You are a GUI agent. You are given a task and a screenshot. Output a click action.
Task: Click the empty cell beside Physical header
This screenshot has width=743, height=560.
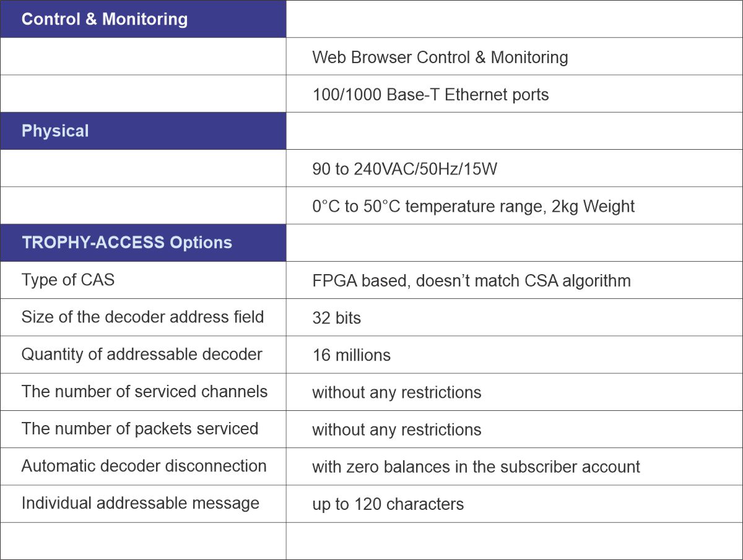coord(514,131)
